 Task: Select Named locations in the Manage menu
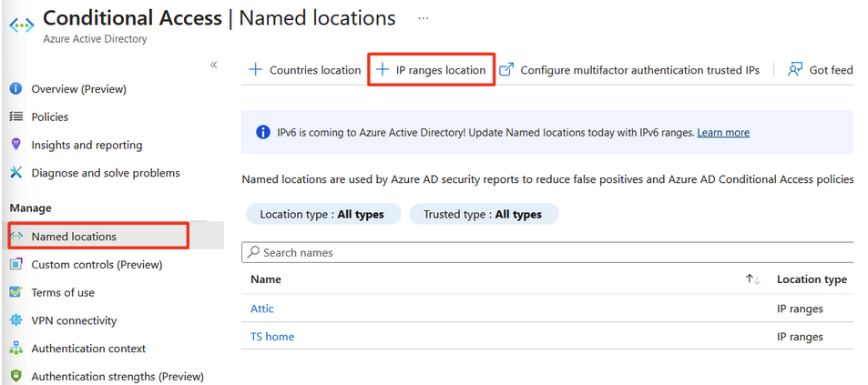pyautogui.click(x=74, y=237)
